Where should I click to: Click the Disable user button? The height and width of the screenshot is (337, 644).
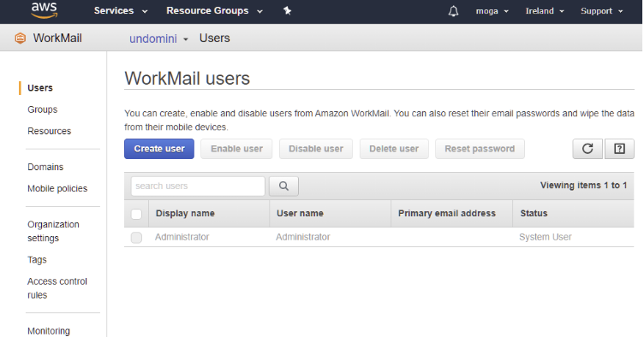(316, 149)
